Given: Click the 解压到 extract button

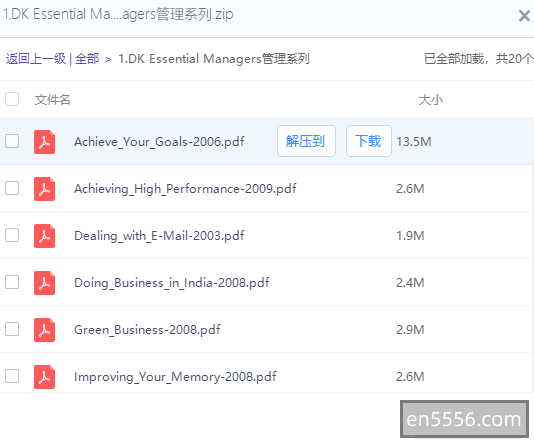Looking at the screenshot, I should pyautogui.click(x=306, y=141).
